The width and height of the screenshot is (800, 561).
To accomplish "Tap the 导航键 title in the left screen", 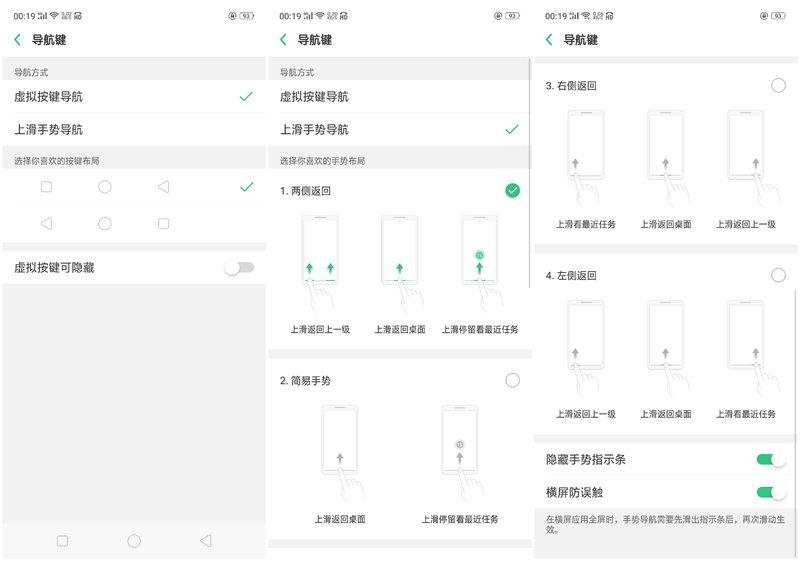I will [49, 40].
